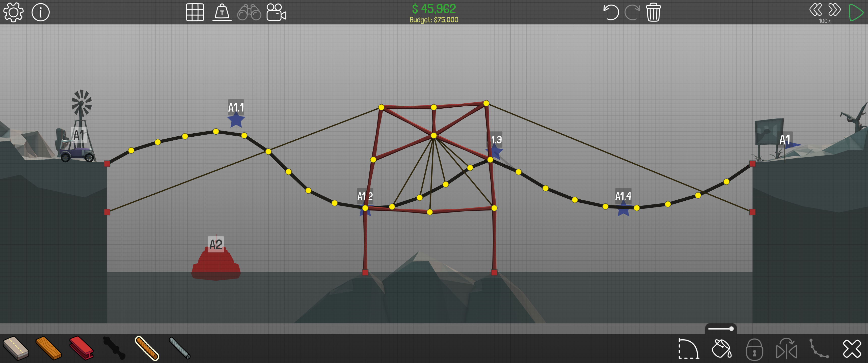Redo the previous action
Screen dimensions: 868x363
tap(632, 12)
